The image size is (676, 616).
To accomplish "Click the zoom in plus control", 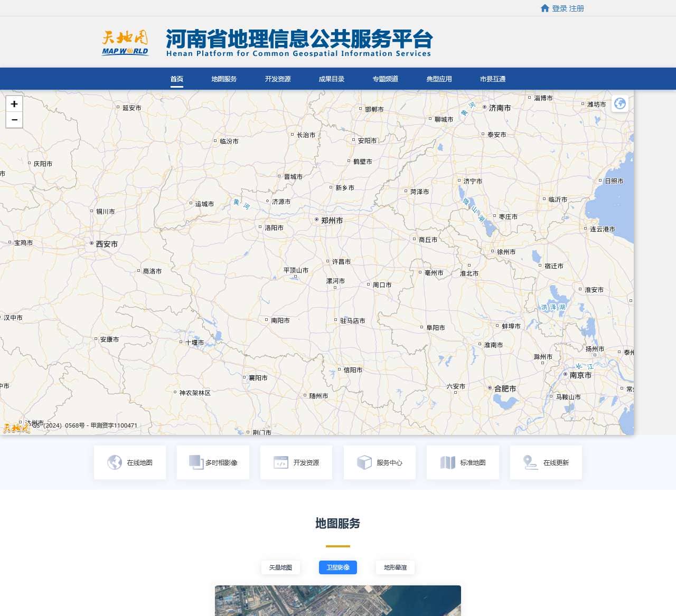I will point(14,104).
